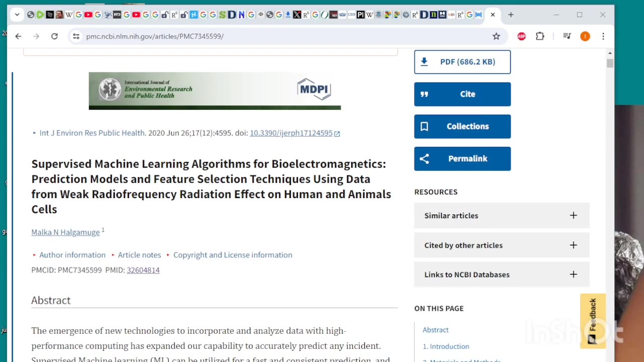Image resolution: width=644 pixels, height=362 pixels.
Task: Open a new browser tab
Action: tap(511, 15)
